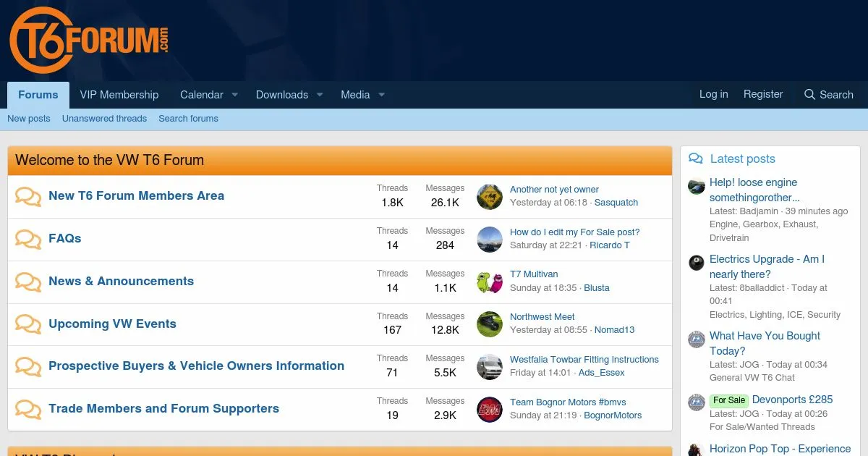
Task: Open Badjamin's avatar beside loose engine post
Action: pyautogui.click(x=697, y=185)
